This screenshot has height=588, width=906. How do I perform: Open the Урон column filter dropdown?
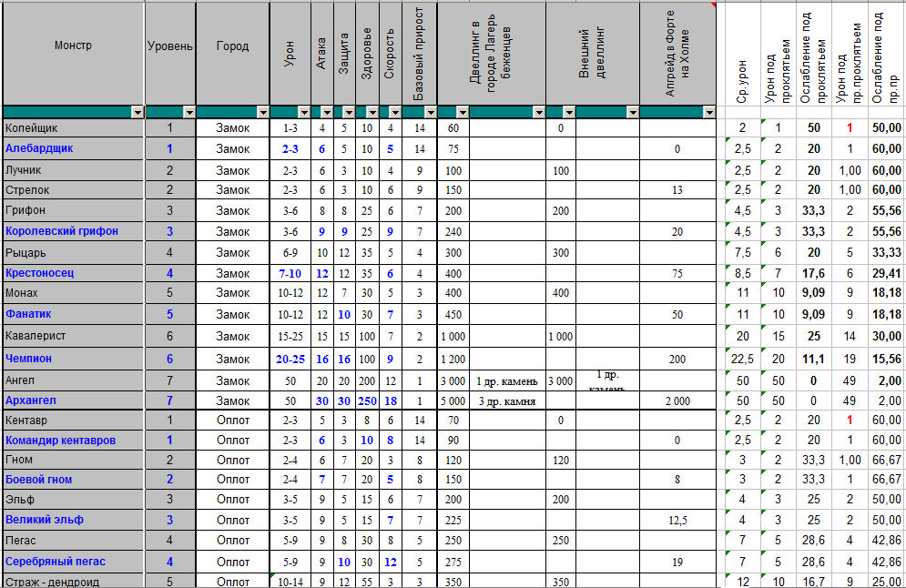point(304,112)
